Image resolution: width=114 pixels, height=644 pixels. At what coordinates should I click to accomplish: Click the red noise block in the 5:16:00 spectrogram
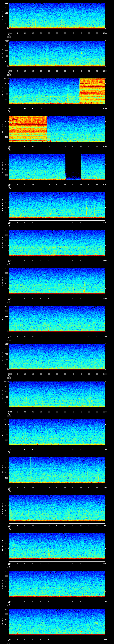coord(92,91)
